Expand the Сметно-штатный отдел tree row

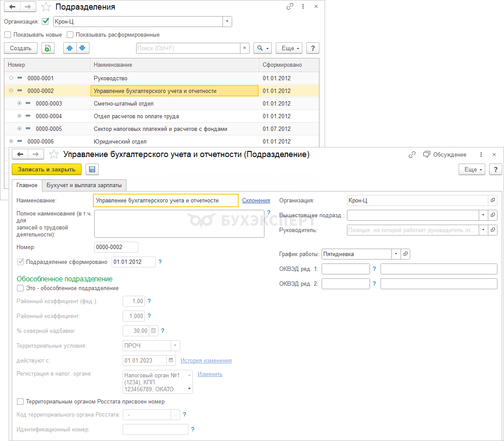19,103
